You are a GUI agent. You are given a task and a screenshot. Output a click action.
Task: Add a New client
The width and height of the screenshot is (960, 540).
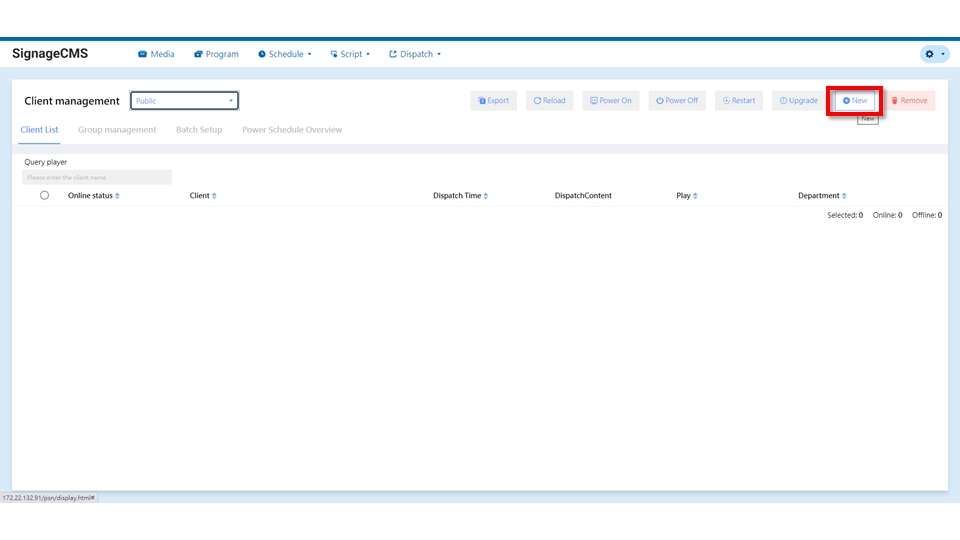pyautogui.click(x=855, y=101)
